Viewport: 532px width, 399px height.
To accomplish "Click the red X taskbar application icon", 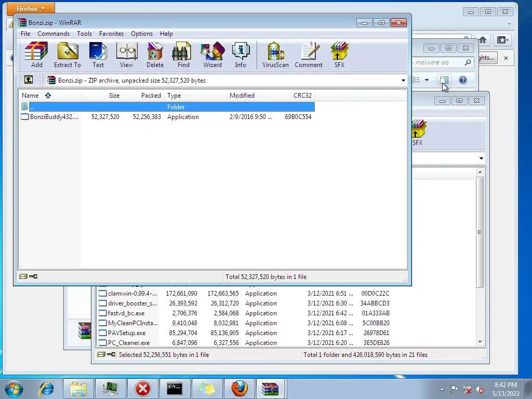I will tap(142, 389).
